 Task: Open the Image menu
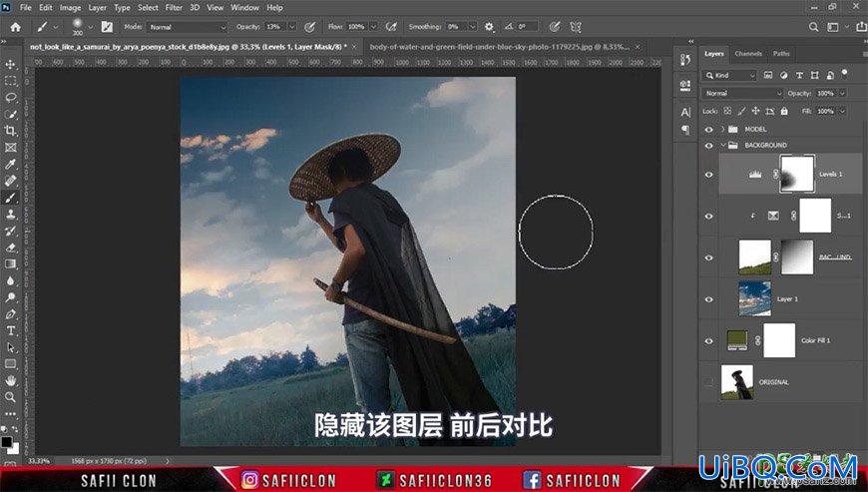(x=70, y=8)
